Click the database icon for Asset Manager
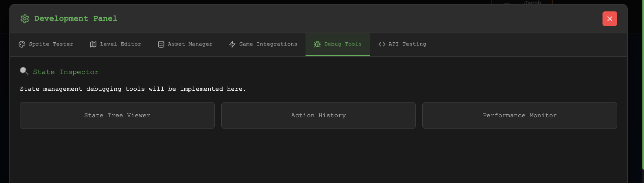The width and height of the screenshot is (644, 183). [x=161, y=44]
